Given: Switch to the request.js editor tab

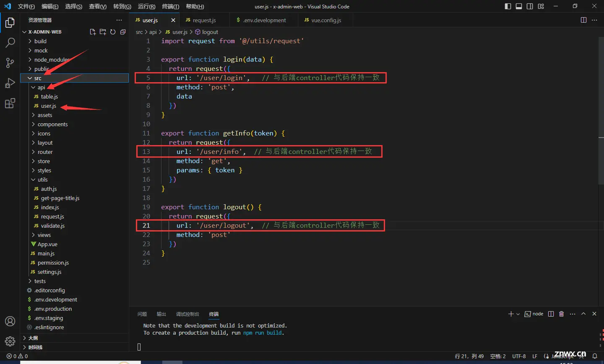Looking at the screenshot, I should (204, 20).
